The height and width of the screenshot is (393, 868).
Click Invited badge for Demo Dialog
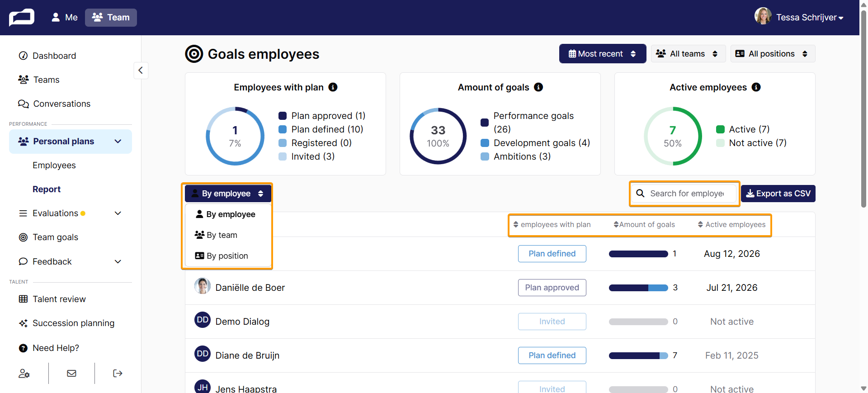click(552, 322)
